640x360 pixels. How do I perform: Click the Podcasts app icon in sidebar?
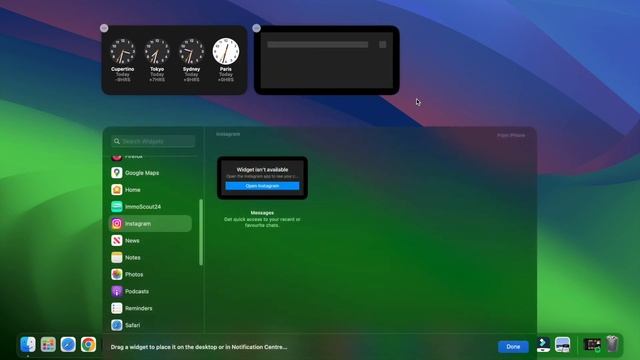click(117, 291)
